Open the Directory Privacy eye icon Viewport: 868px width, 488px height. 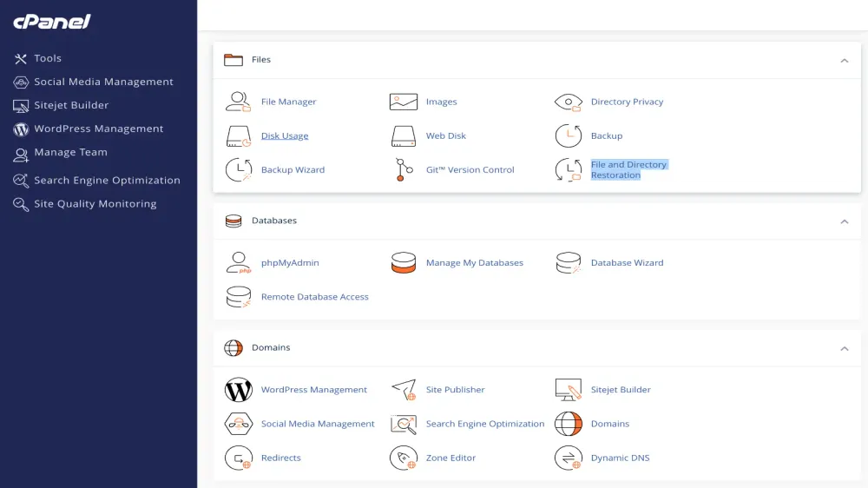(x=569, y=102)
